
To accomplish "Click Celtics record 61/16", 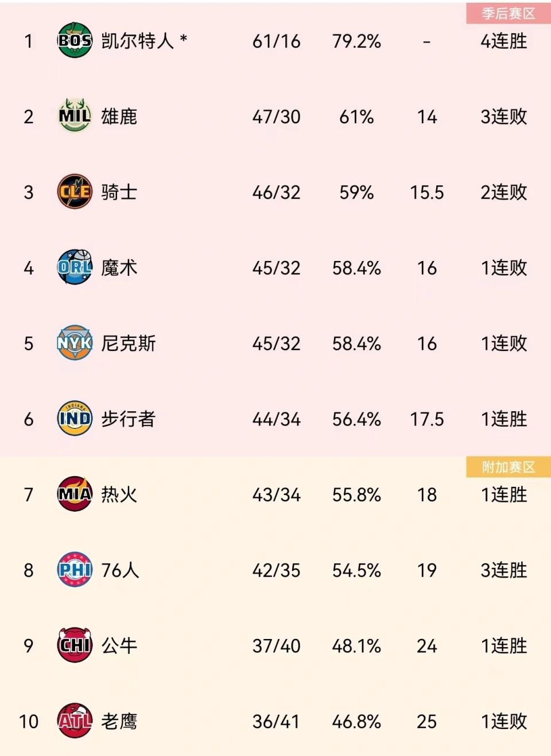I will tap(276, 41).
